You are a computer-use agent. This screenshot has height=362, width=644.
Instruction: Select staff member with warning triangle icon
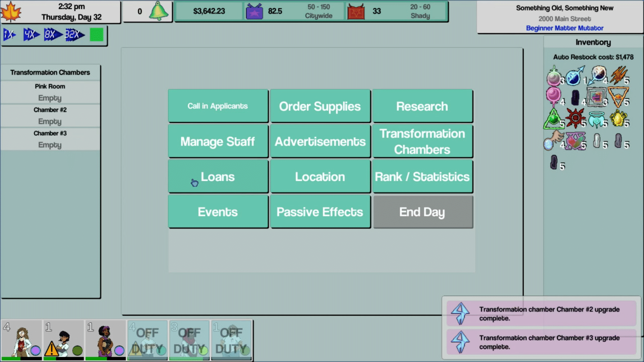pyautogui.click(x=63, y=340)
